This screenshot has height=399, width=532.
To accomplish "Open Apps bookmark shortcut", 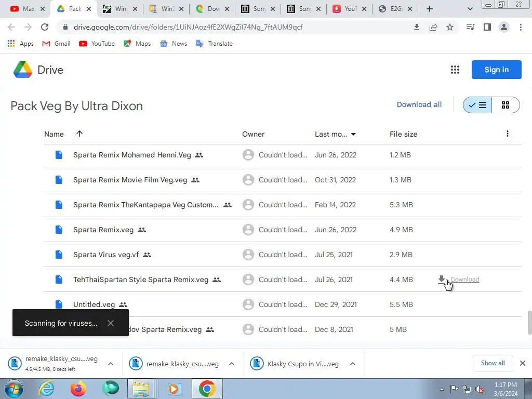I will [20, 44].
